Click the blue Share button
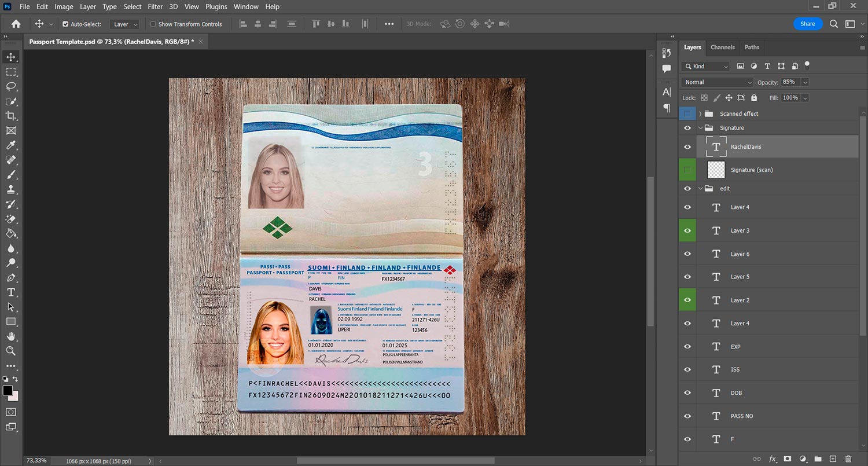Image resolution: width=868 pixels, height=466 pixels. click(x=807, y=24)
